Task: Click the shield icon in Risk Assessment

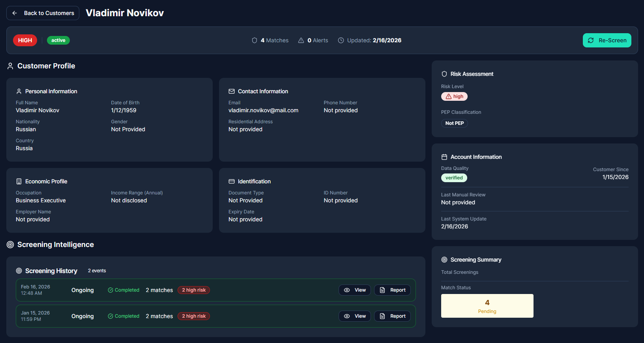Action: 444,74
